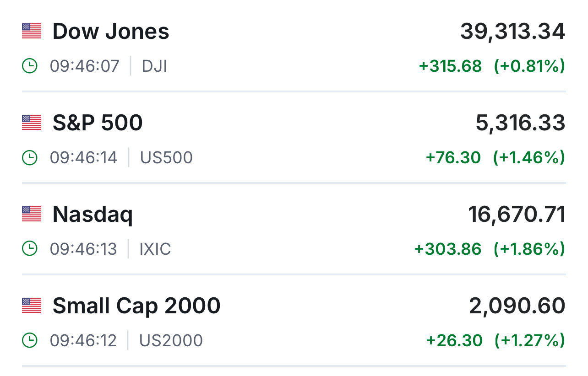
Task: Click the IXIC ticker symbol
Action: pyautogui.click(x=155, y=249)
